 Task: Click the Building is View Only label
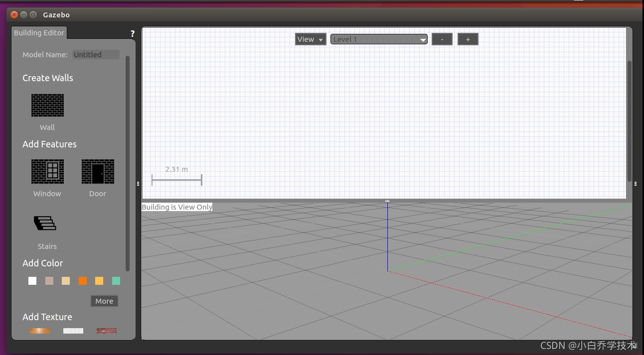[177, 207]
